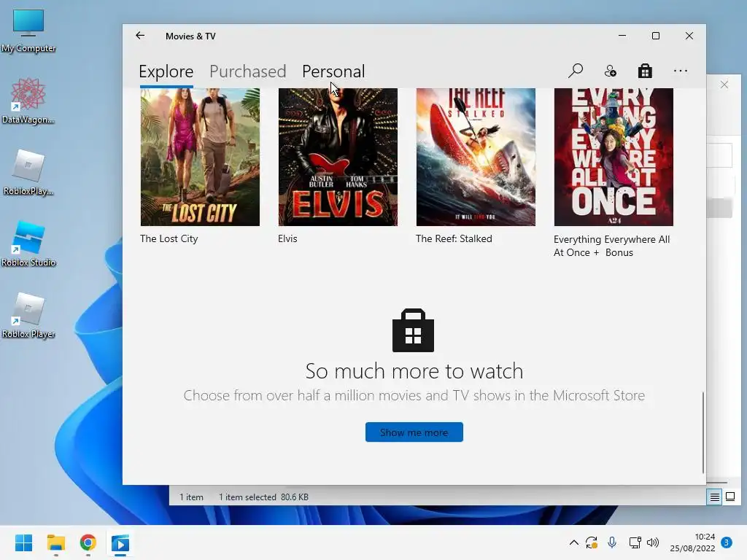Click the Show me more button

coord(414,432)
